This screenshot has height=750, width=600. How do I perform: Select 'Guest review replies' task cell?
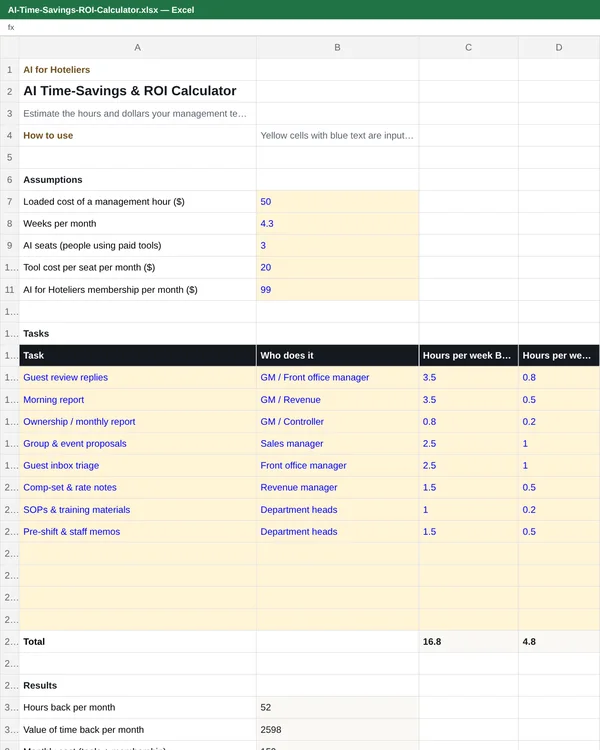tap(137, 377)
